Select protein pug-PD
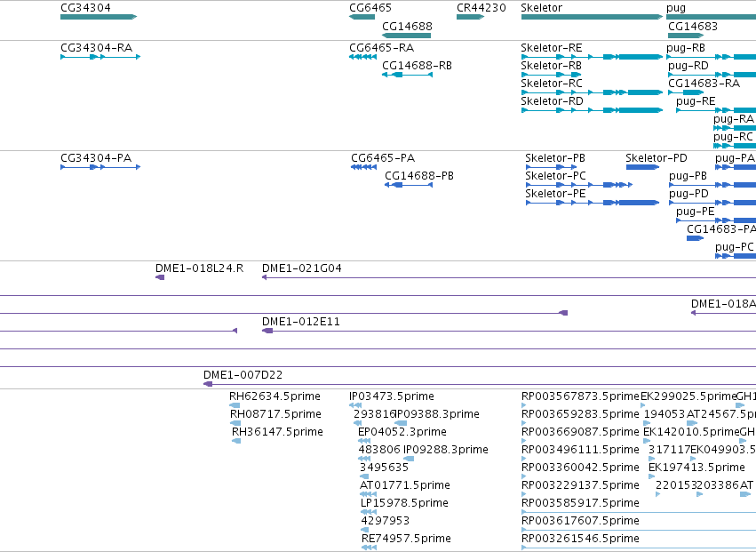The image size is (756, 552). (712, 204)
